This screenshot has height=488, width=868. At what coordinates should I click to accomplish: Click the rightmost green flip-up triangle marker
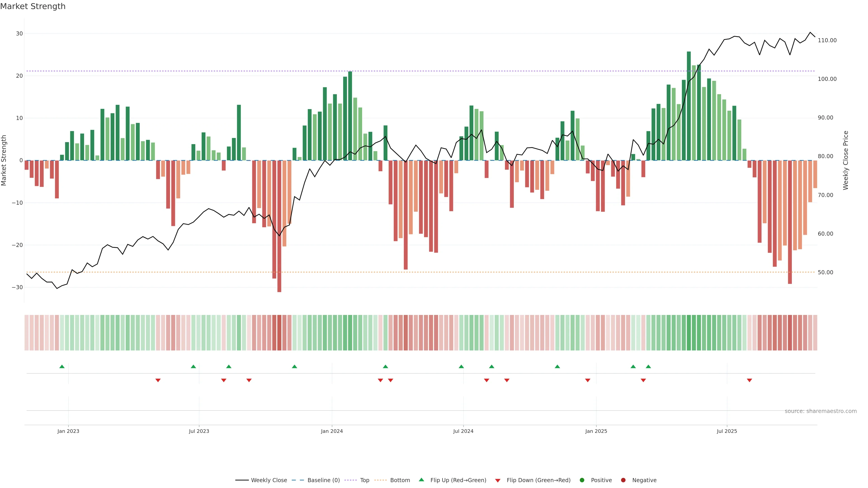tap(648, 366)
